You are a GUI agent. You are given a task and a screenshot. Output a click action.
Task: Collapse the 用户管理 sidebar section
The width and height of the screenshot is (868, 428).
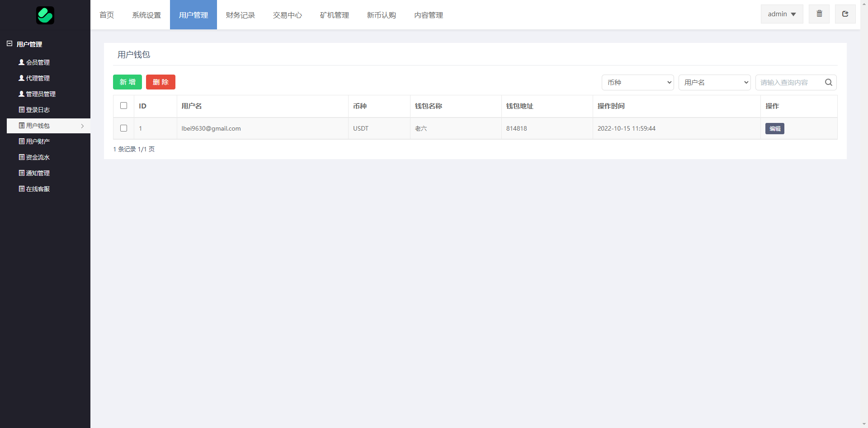[x=9, y=44]
